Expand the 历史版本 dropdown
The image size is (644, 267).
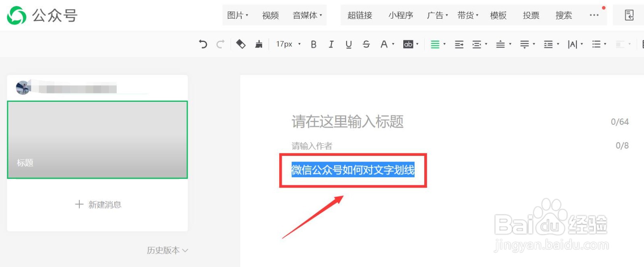pos(167,250)
